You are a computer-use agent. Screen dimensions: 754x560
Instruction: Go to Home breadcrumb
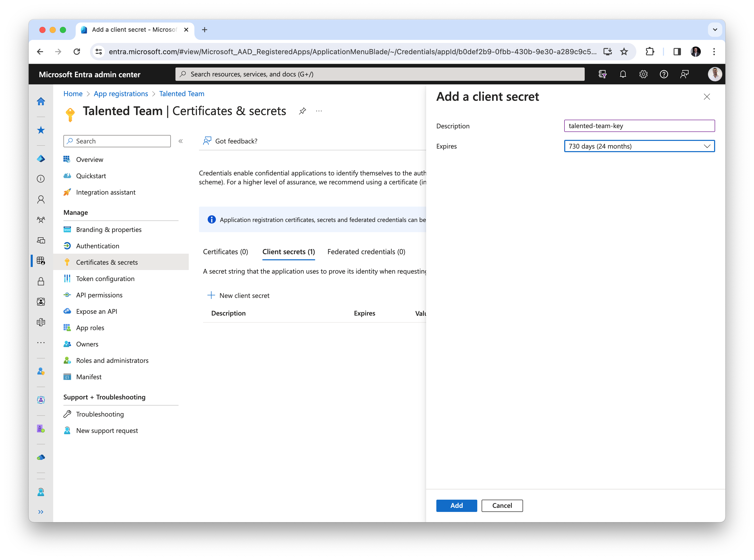[73, 94]
